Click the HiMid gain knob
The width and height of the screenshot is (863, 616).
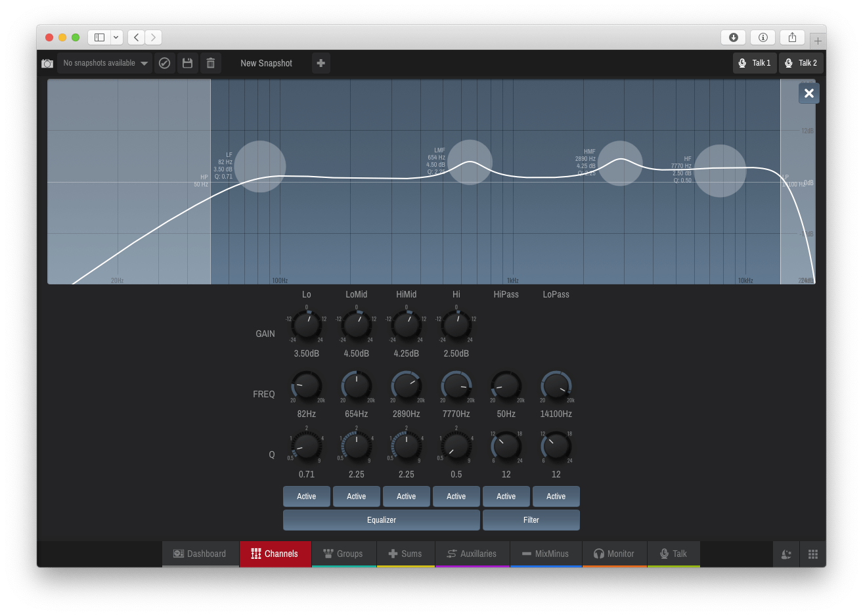point(407,324)
